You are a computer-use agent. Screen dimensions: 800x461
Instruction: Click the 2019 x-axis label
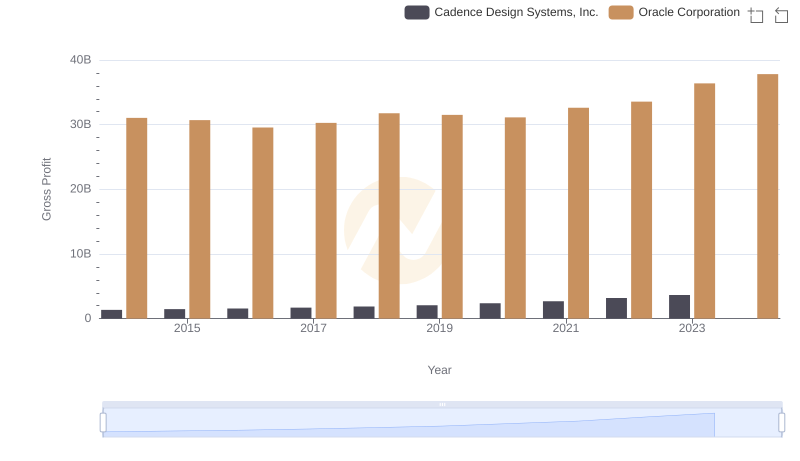pos(439,328)
